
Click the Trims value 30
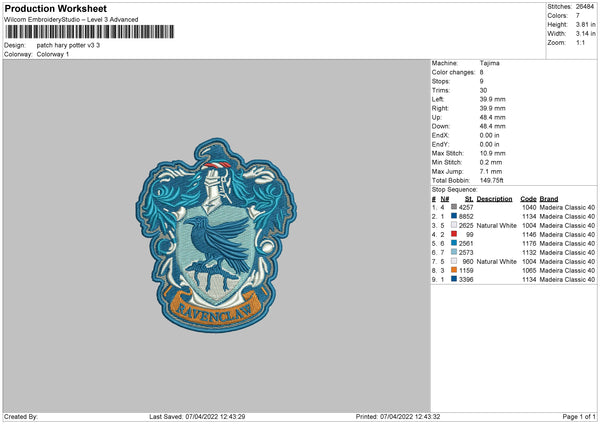[x=483, y=90]
